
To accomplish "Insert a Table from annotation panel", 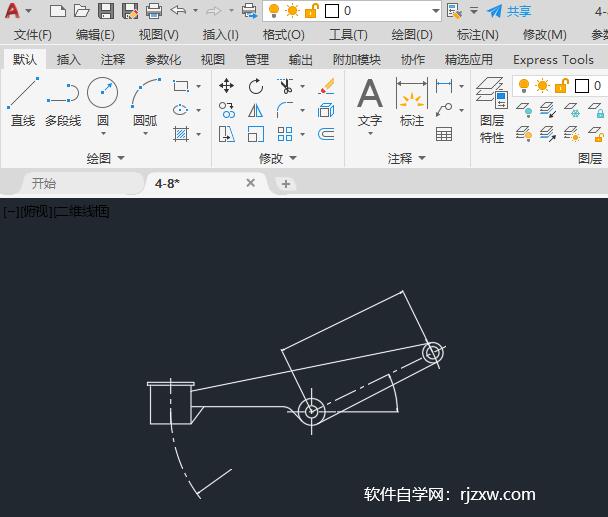I will point(444,134).
